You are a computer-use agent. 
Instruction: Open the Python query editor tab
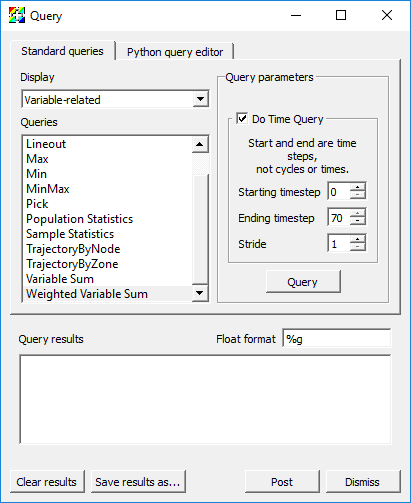click(175, 52)
